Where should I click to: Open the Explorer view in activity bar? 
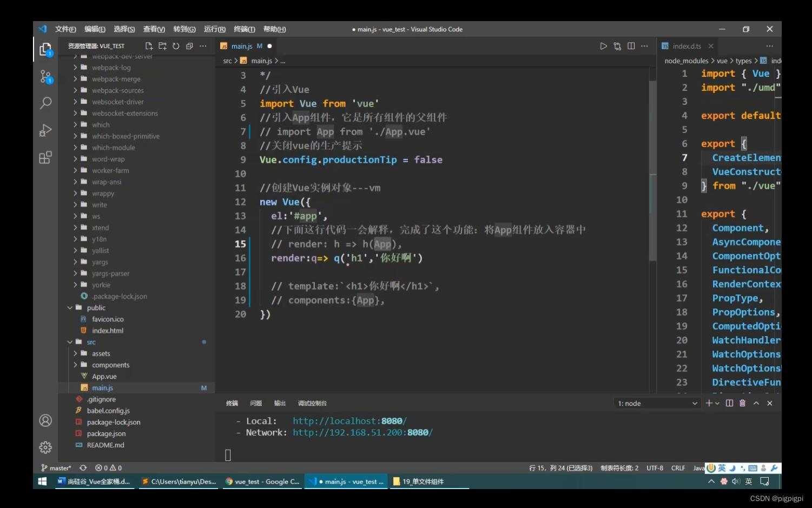(45, 50)
